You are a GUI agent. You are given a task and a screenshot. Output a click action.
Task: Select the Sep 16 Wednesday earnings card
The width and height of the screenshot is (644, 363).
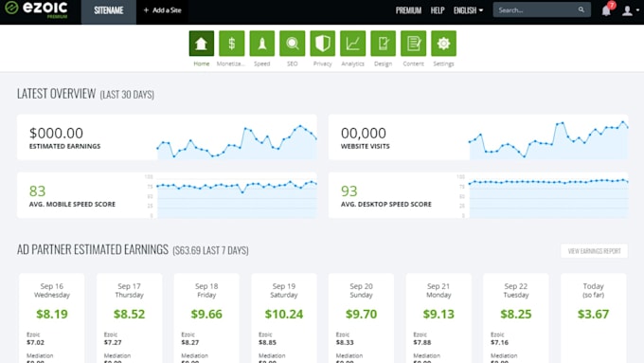click(x=52, y=318)
